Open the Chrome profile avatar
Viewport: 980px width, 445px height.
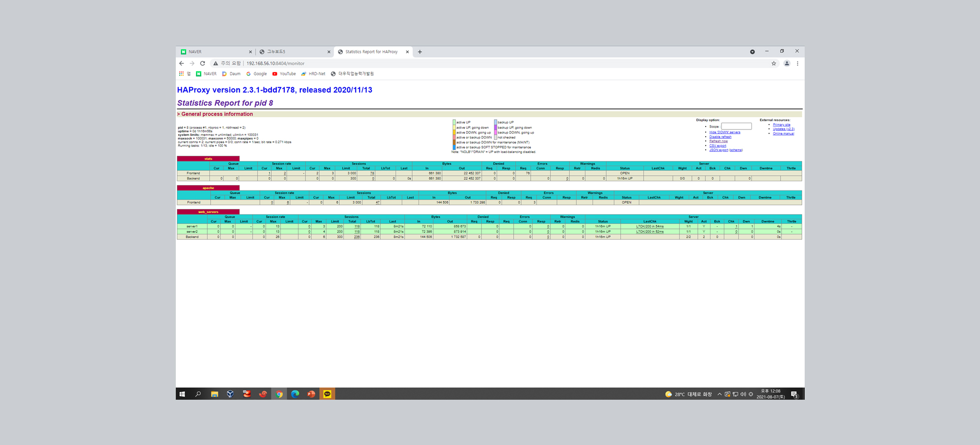786,64
